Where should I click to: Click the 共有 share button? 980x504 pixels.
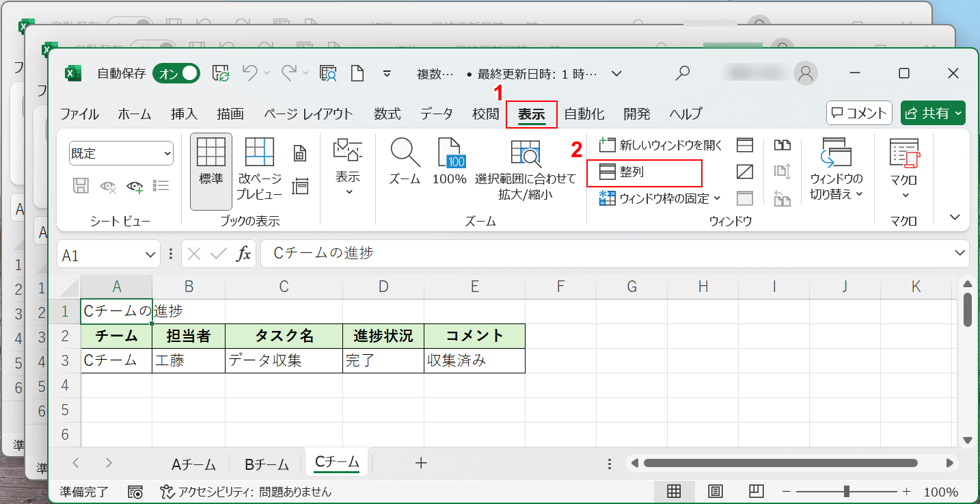point(933,114)
